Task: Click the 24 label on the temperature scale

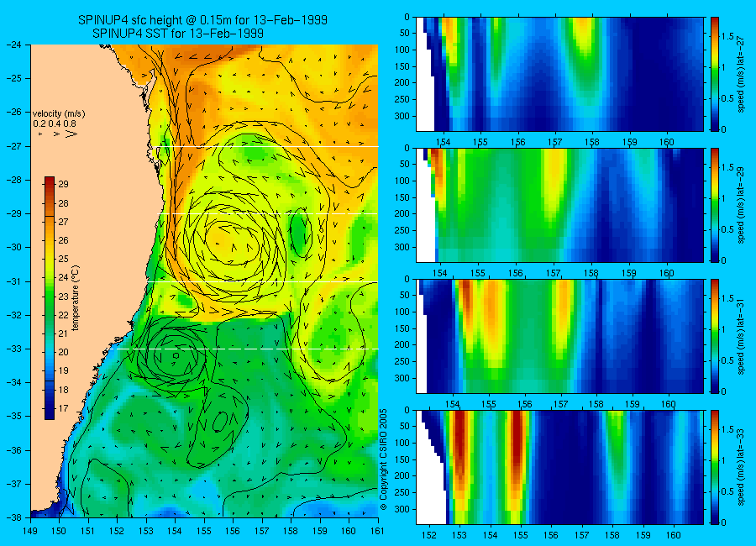Action: point(63,277)
